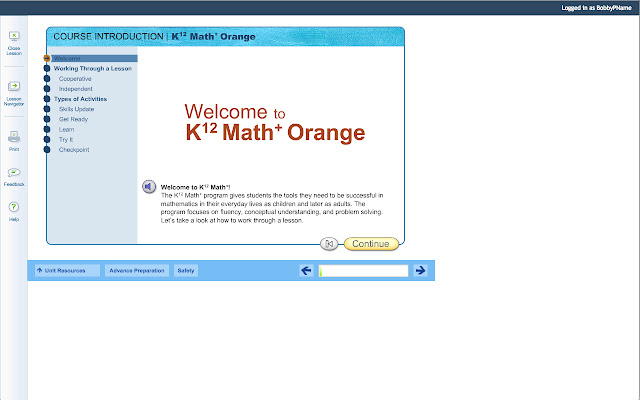The image size is (640, 400).
Task: Go to the Skills Update item
Action: (x=77, y=109)
